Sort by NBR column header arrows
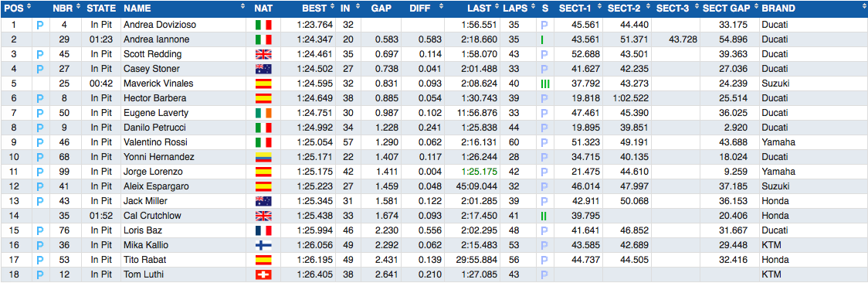 click(x=79, y=8)
